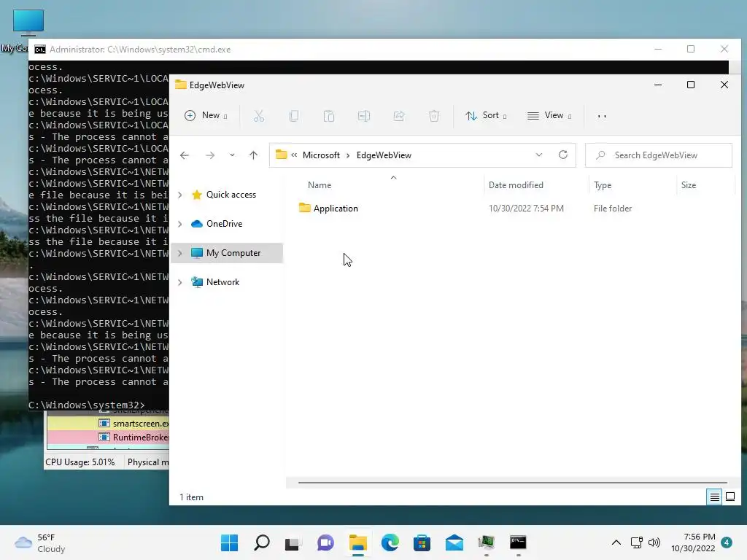The width and height of the screenshot is (747, 560).
Task: Click into Search EdgeWebView box
Action: 659,155
